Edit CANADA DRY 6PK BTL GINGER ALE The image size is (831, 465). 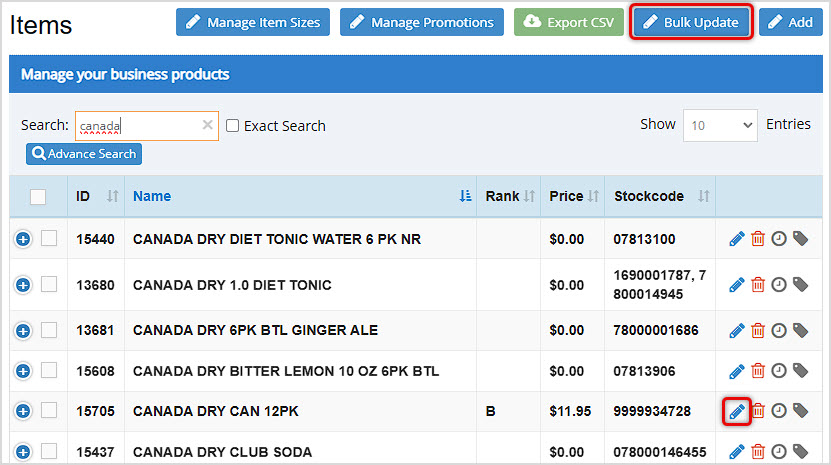coord(737,331)
